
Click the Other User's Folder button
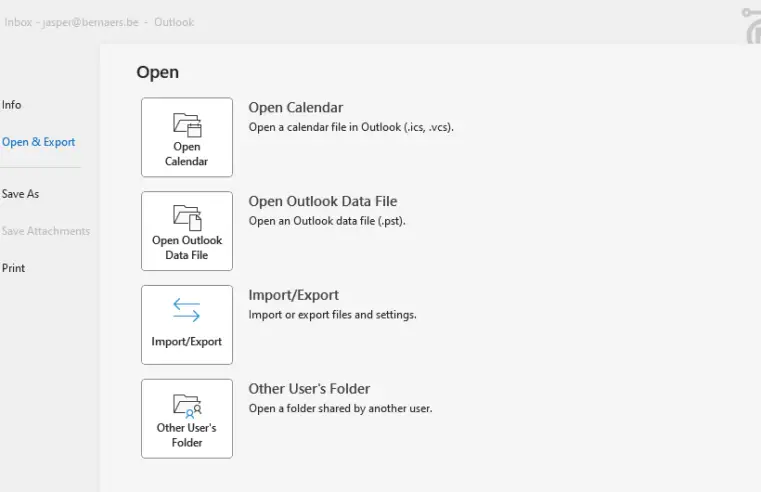click(x=187, y=419)
